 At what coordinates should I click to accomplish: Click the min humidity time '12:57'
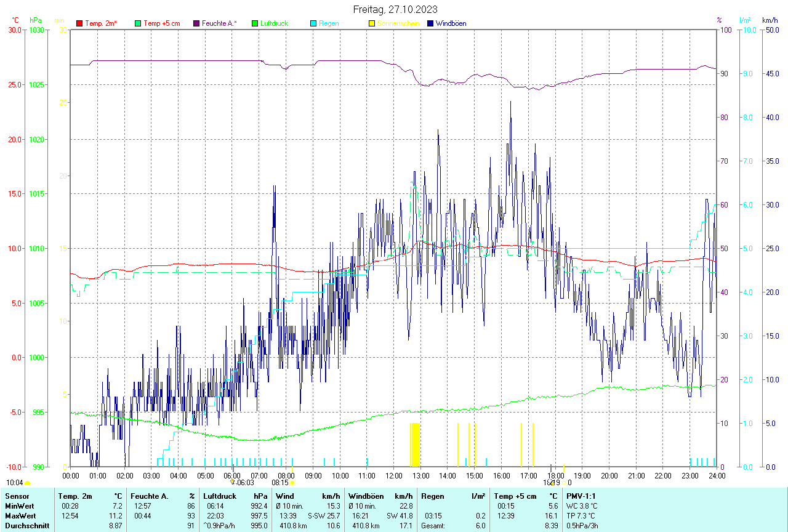142,506
